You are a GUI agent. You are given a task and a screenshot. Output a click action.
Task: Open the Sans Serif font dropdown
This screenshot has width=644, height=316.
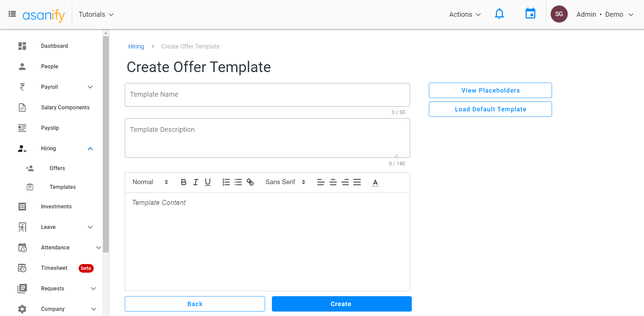[x=284, y=182]
